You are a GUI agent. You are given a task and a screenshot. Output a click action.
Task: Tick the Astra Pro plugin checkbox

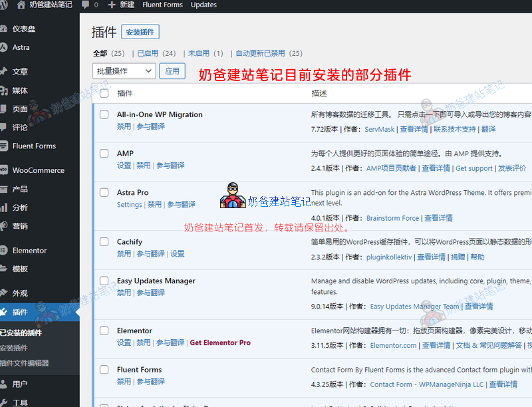point(104,192)
